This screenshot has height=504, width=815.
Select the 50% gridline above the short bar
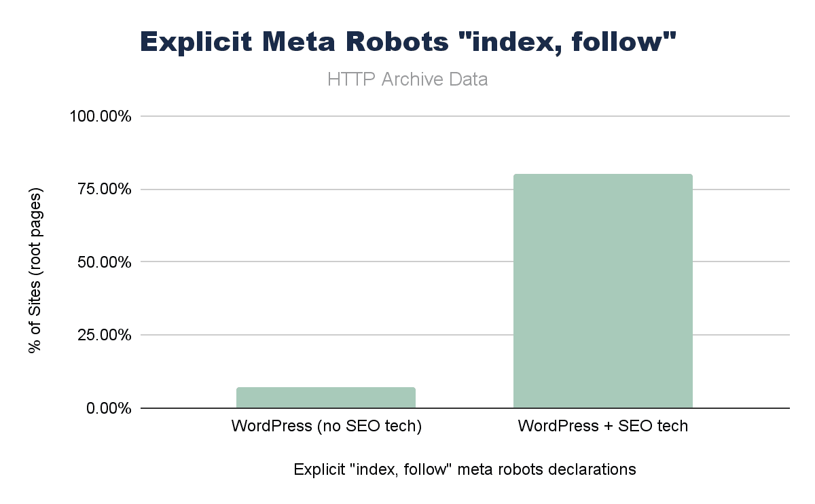(x=326, y=262)
